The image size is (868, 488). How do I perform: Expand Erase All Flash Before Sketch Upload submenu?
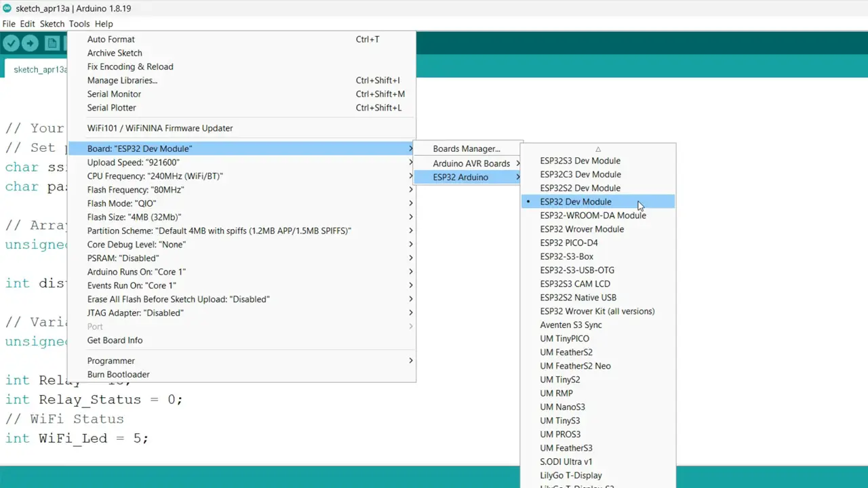tap(241, 299)
